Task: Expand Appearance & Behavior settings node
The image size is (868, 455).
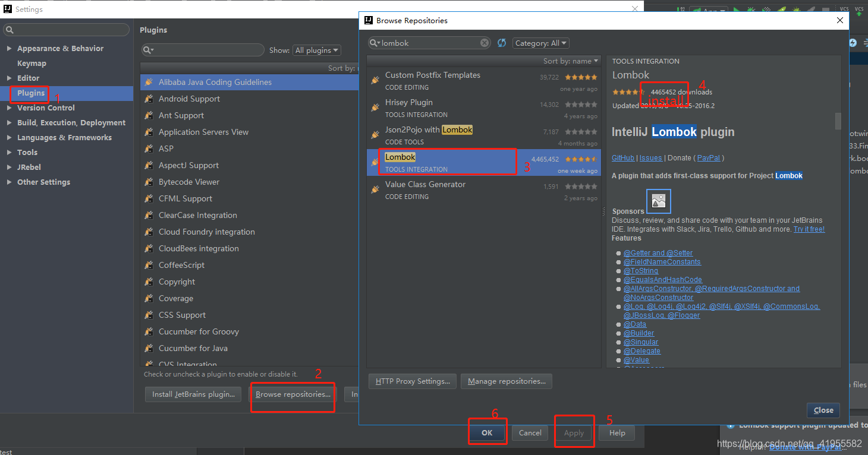Action: tap(9, 49)
